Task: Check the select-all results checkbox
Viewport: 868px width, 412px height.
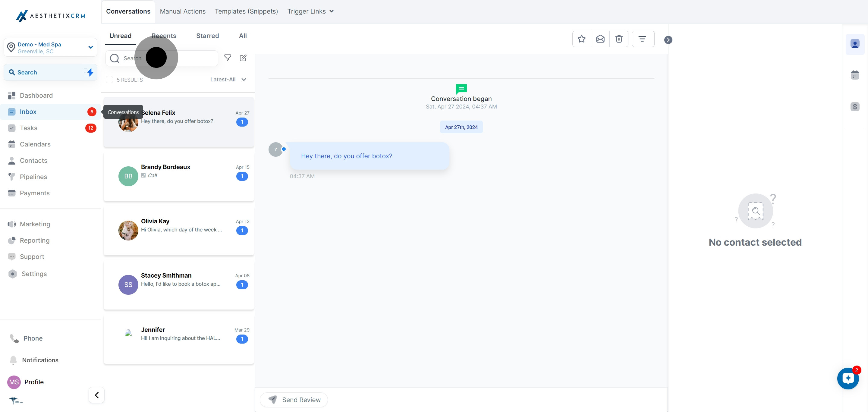Action: click(x=109, y=80)
